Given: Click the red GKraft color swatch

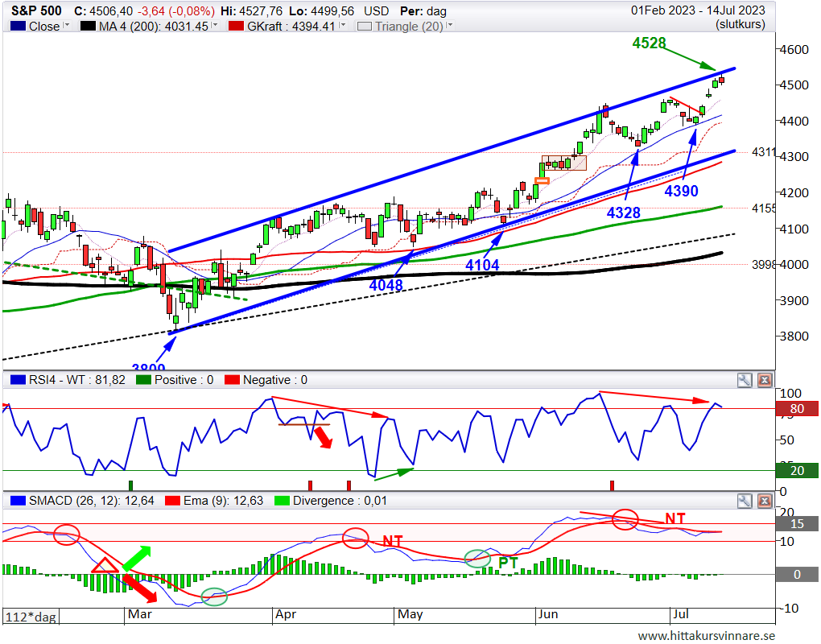Looking at the screenshot, I should coord(236,27).
